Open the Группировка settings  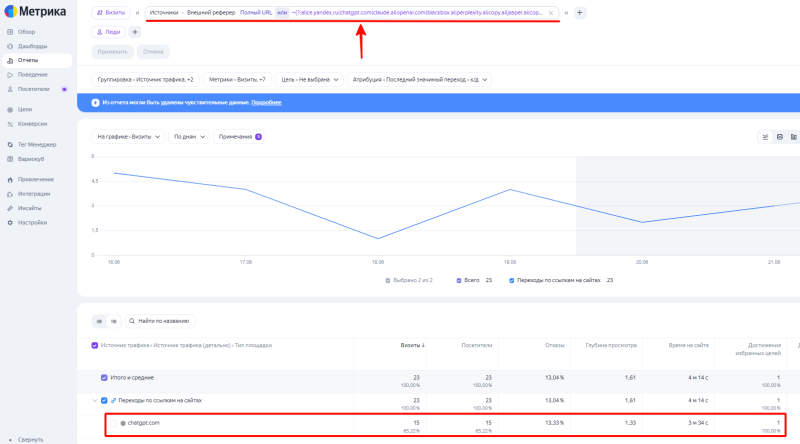pyautogui.click(x=145, y=80)
